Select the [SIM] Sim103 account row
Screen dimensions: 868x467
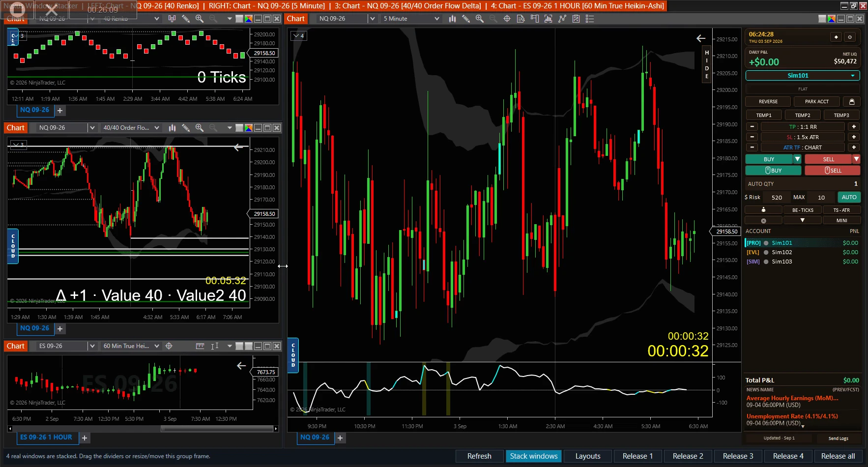coord(802,262)
